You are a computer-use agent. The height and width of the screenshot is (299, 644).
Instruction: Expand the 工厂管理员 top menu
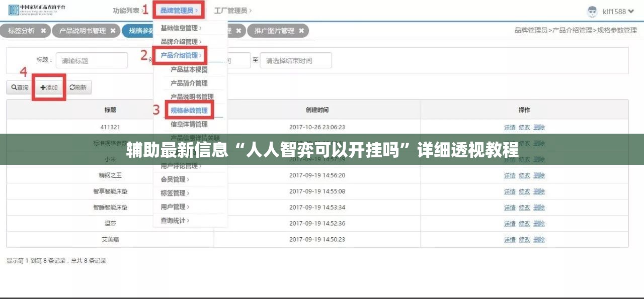pyautogui.click(x=233, y=10)
